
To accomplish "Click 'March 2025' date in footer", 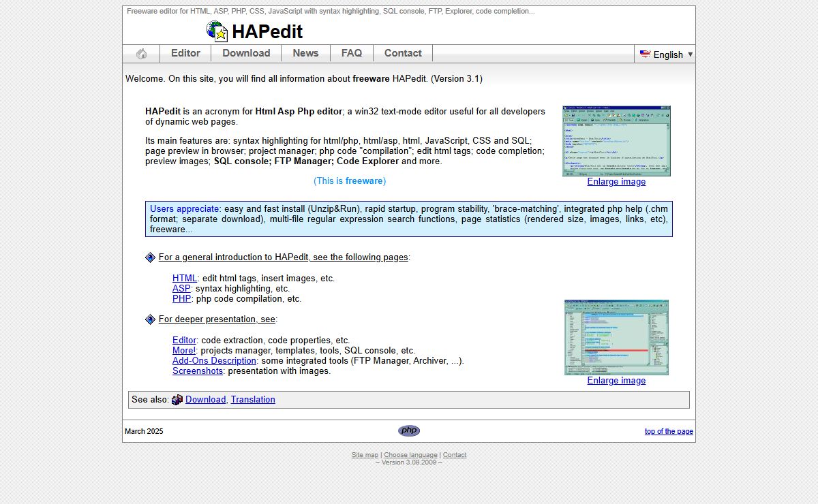I will (144, 431).
